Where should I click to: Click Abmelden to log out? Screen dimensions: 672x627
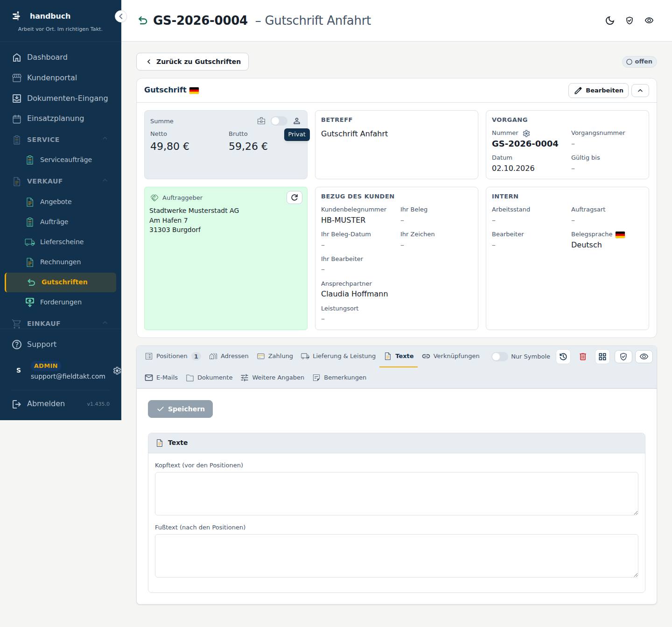click(x=46, y=404)
